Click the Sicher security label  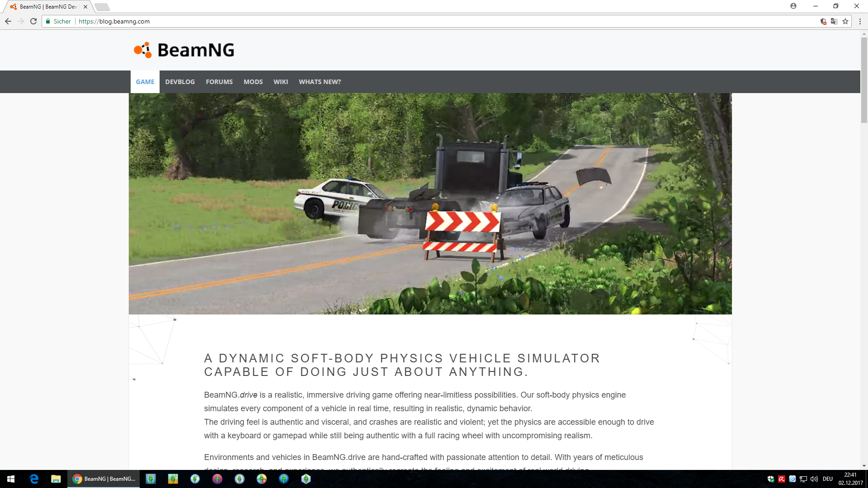[x=62, y=21]
